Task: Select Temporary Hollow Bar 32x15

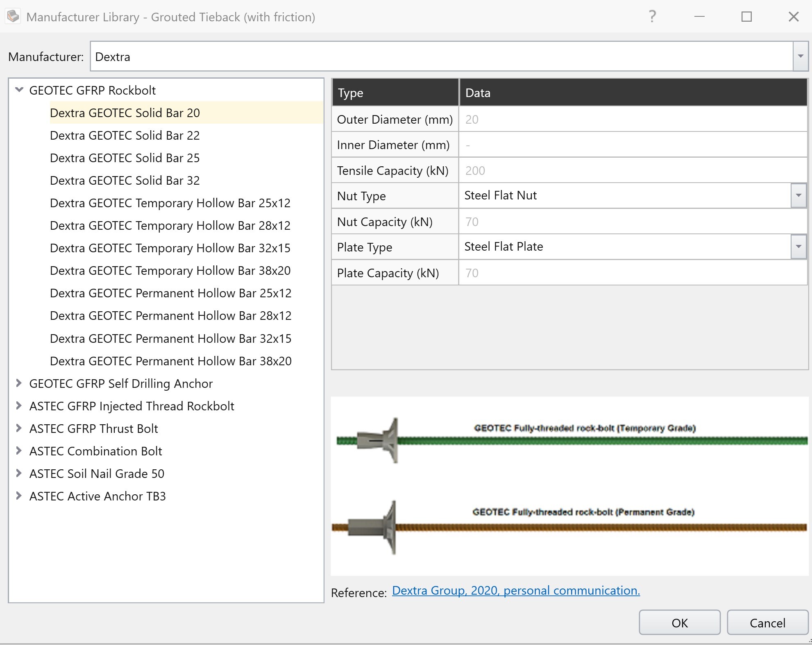Action: coord(170,248)
